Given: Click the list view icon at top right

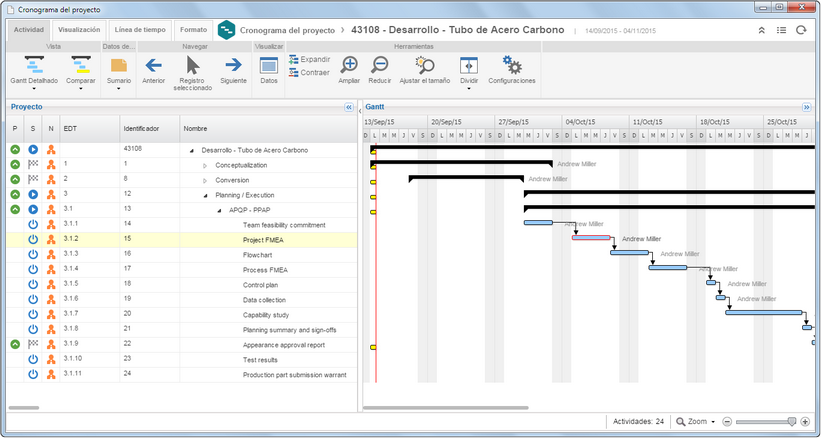Looking at the screenshot, I should coord(781,30).
